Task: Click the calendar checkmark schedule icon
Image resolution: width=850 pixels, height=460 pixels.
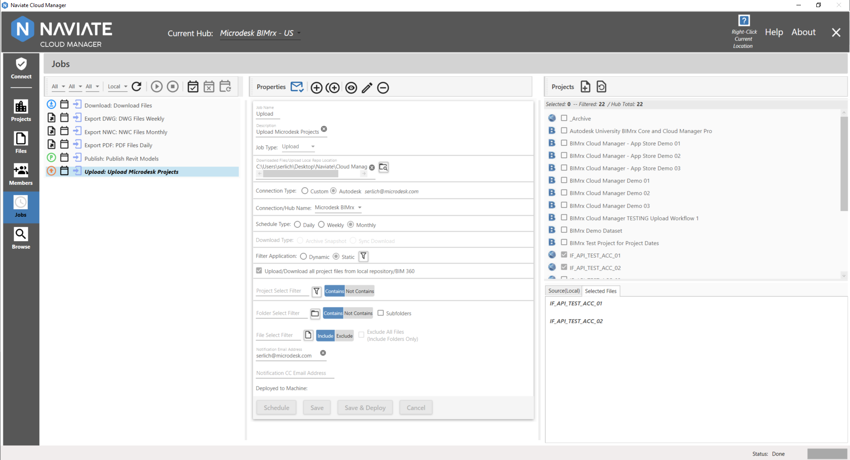Action: [193, 86]
